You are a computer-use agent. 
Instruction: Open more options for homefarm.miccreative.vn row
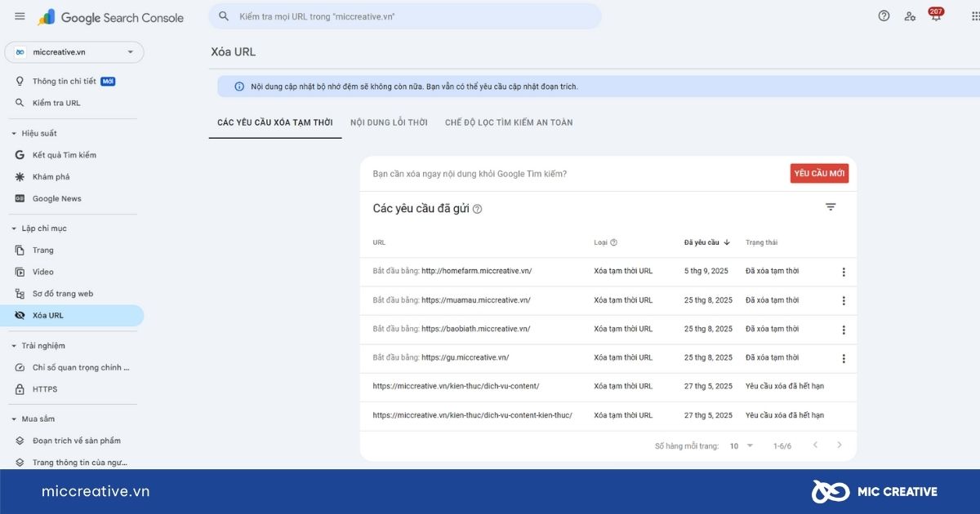844,272
